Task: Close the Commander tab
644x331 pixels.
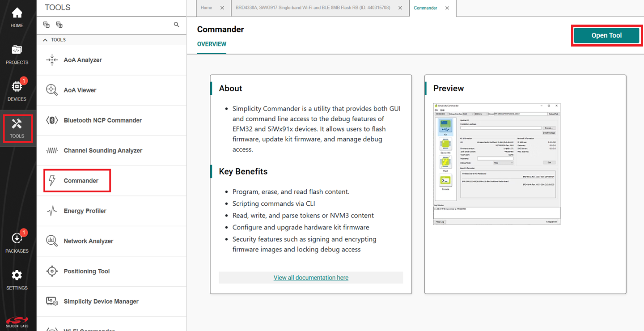Action: point(446,8)
